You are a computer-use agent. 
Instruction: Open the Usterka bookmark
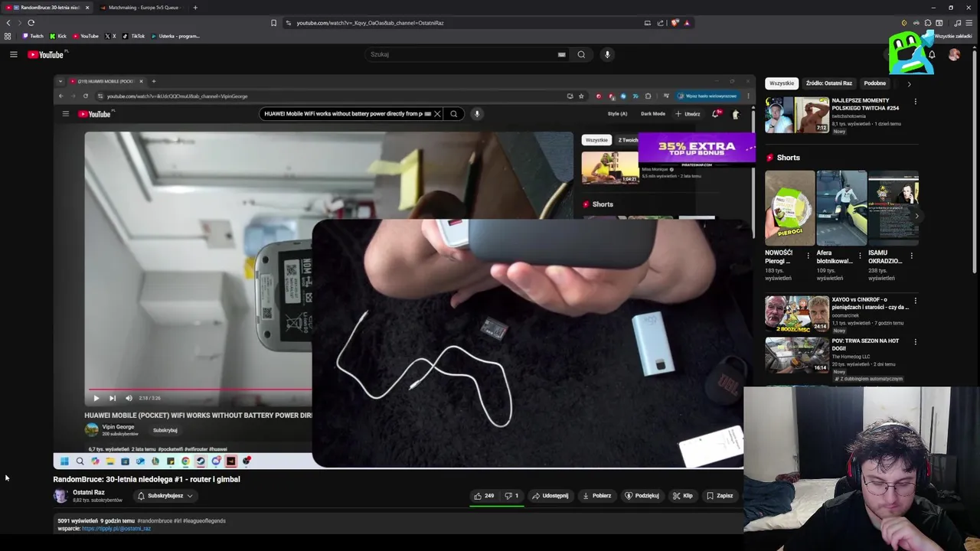coord(175,36)
